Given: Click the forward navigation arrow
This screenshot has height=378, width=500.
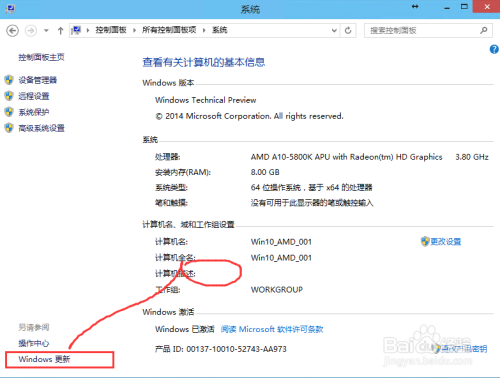Looking at the screenshot, I should tap(31, 31).
